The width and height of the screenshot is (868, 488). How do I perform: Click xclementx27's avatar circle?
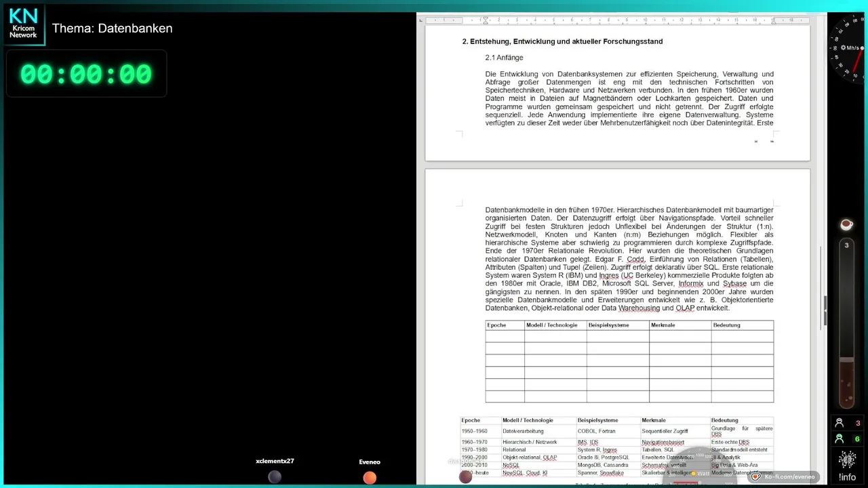275,477
